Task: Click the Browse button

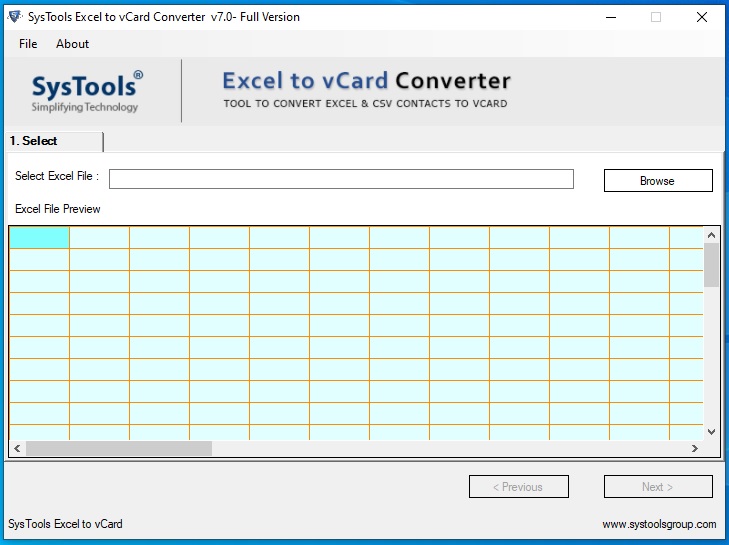Action: 658,180
